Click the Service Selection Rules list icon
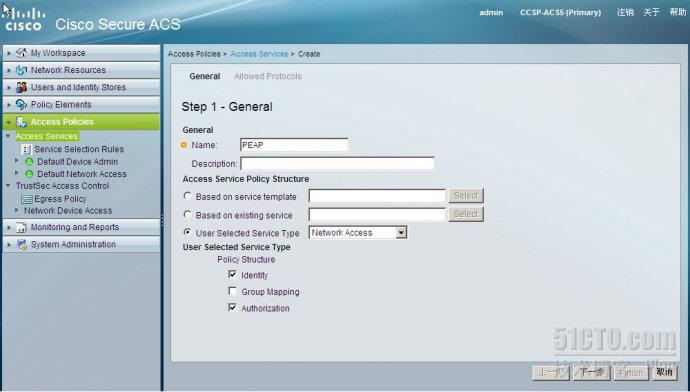The width and height of the screenshot is (690, 392). pos(26,149)
